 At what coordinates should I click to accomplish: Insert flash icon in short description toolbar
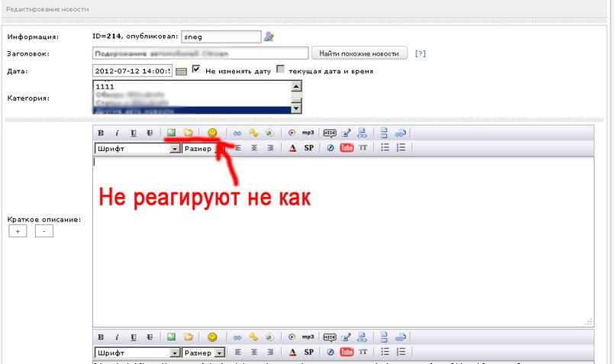(331, 147)
